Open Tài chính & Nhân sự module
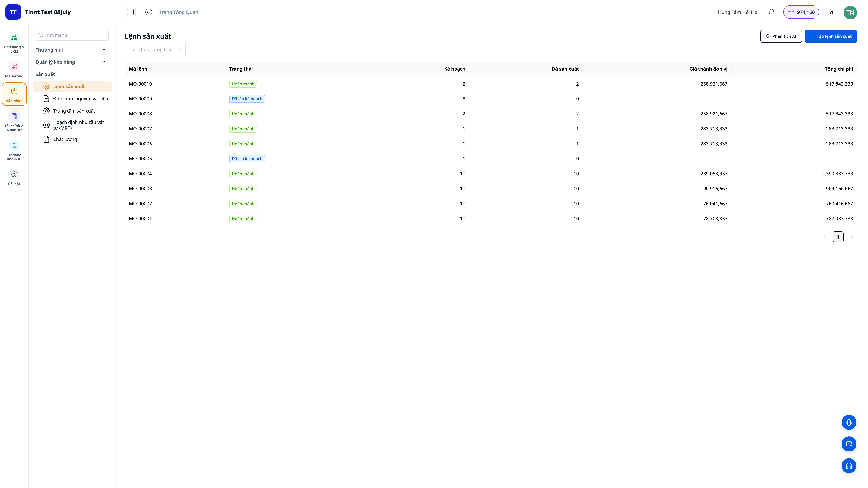 (x=14, y=122)
